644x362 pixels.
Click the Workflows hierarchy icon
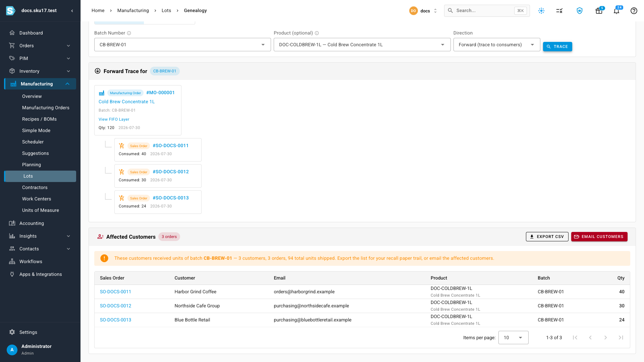coord(12,261)
